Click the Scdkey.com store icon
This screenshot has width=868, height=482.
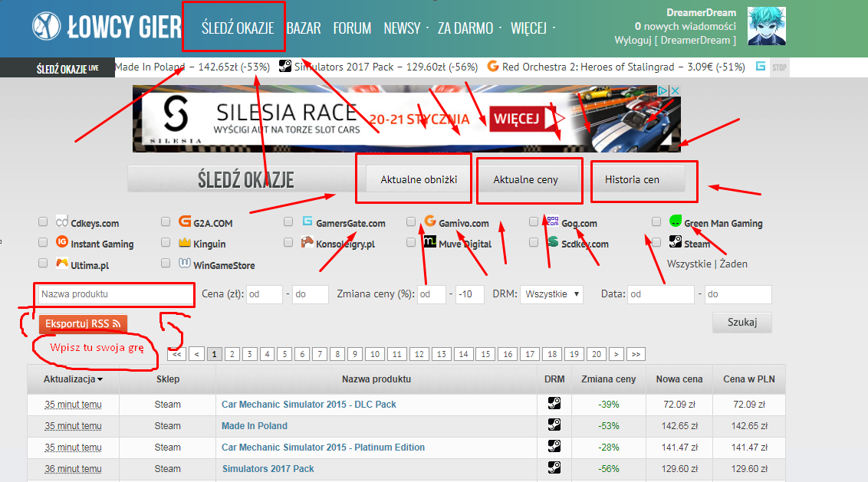[x=552, y=242]
